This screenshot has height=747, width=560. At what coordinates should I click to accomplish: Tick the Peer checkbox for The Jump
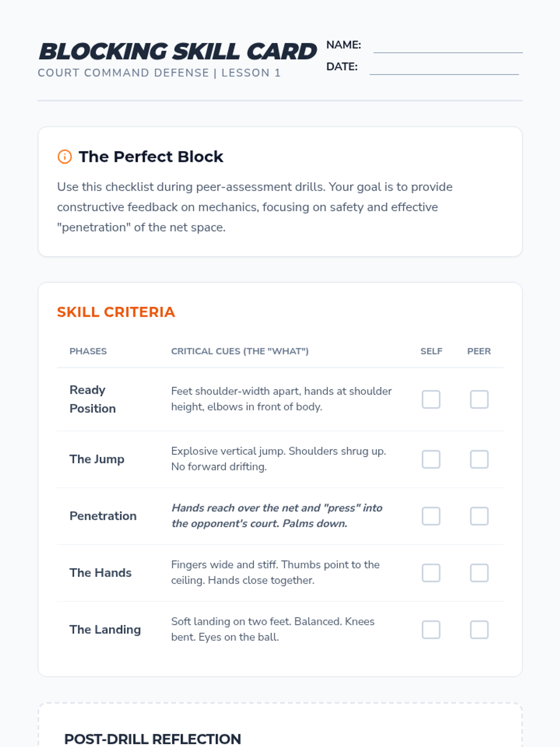(479, 459)
